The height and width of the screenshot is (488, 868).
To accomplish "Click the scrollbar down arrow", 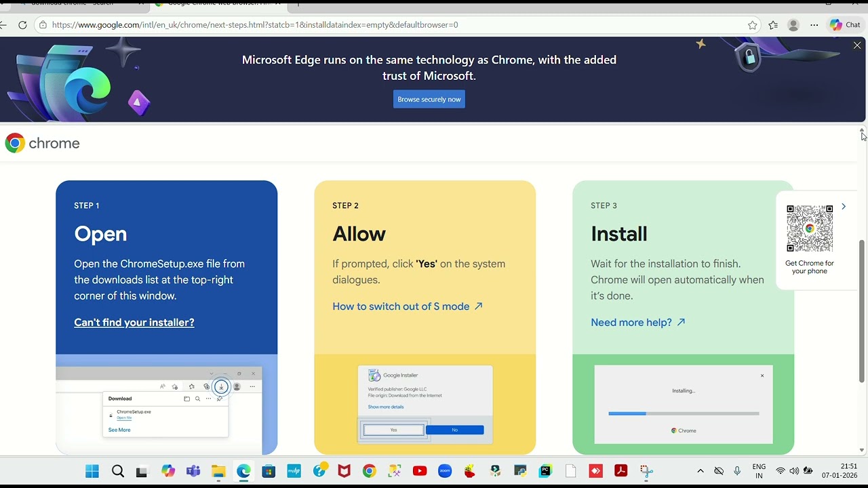I will 862,450.
